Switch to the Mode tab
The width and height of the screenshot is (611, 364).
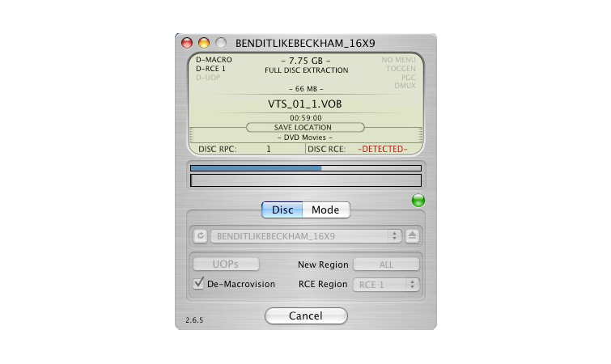326,210
